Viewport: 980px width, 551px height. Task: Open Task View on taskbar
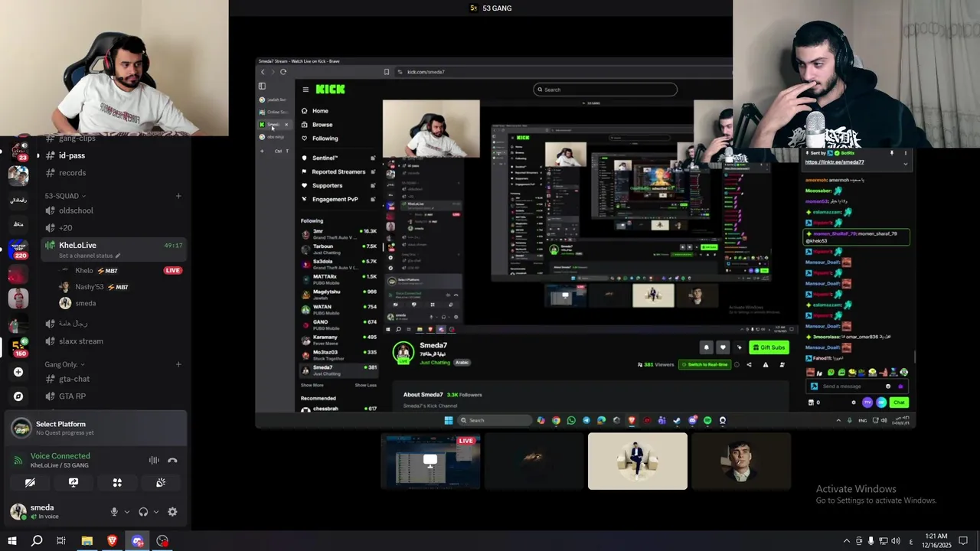click(x=61, y=541)
